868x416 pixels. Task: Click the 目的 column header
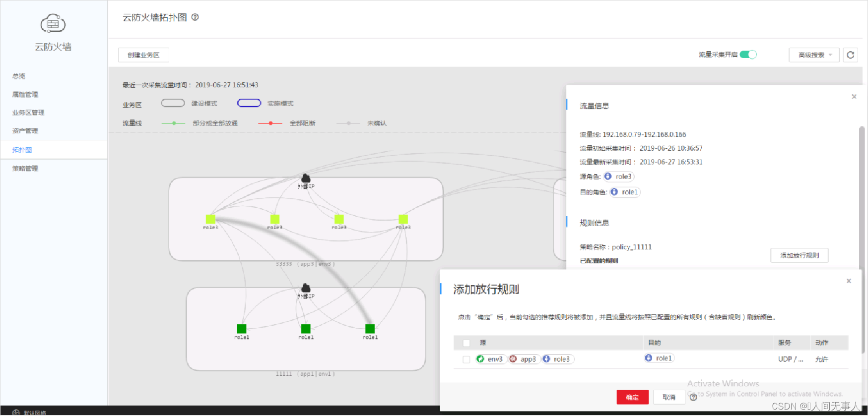tap(654, 343)
